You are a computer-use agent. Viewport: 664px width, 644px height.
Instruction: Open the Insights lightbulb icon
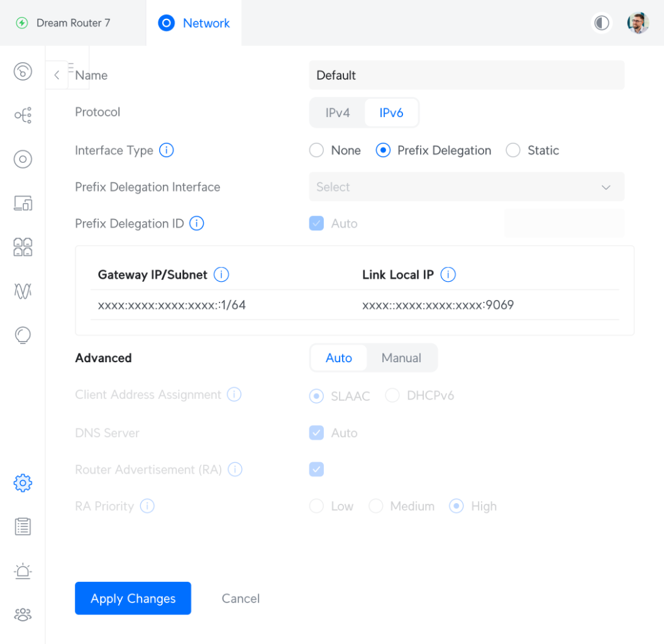click(23, 335)
